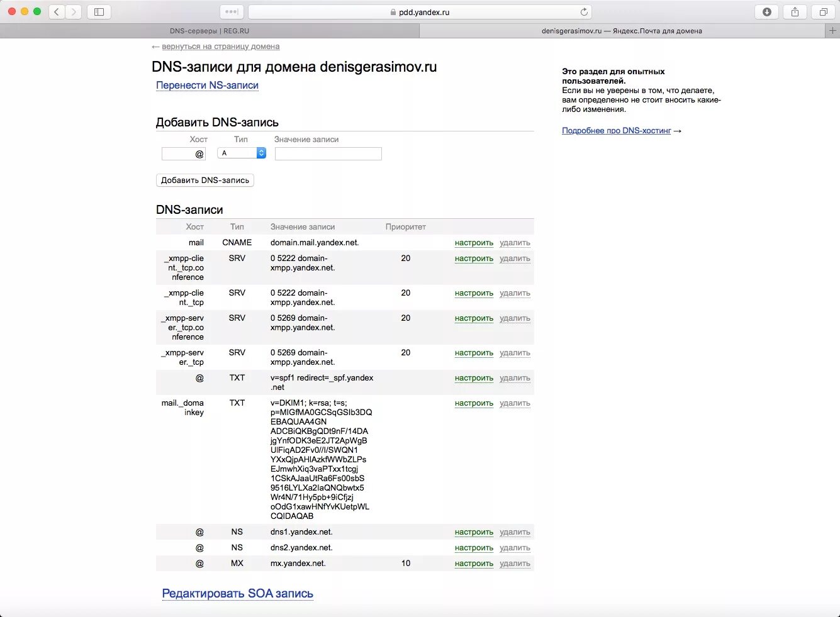840x617 pixels.
Task: Focus the pdd.yandex.ru address bar
Action: pyautogui.click(x=420, y=12)
